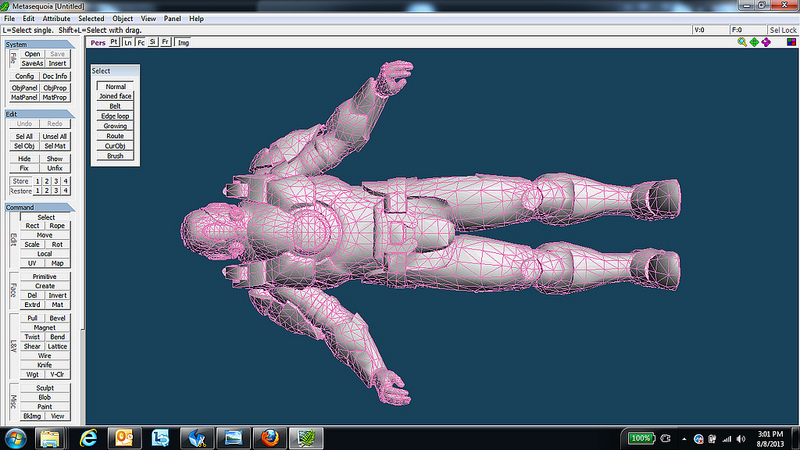Select the Sculpt command
This screenshot has height=450, width=800.
(x=44, y=388)
